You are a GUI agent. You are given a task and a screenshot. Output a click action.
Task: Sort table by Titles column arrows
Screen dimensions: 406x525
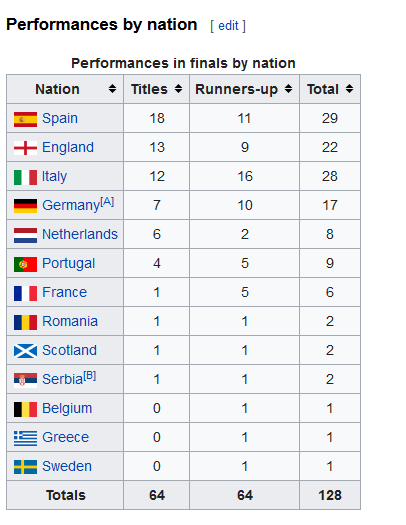pyautogui.click(x=178, y=89)
